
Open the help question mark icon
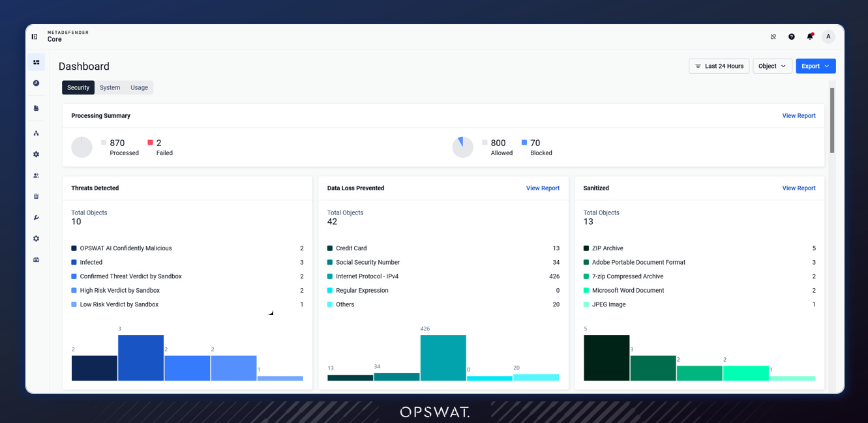point(792,36)
